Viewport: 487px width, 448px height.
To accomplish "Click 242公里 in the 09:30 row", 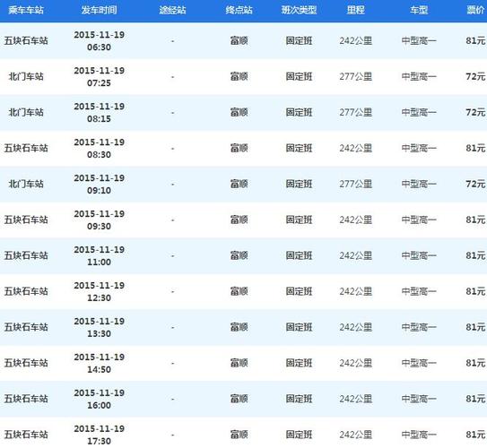I will [x=356, y=220].
